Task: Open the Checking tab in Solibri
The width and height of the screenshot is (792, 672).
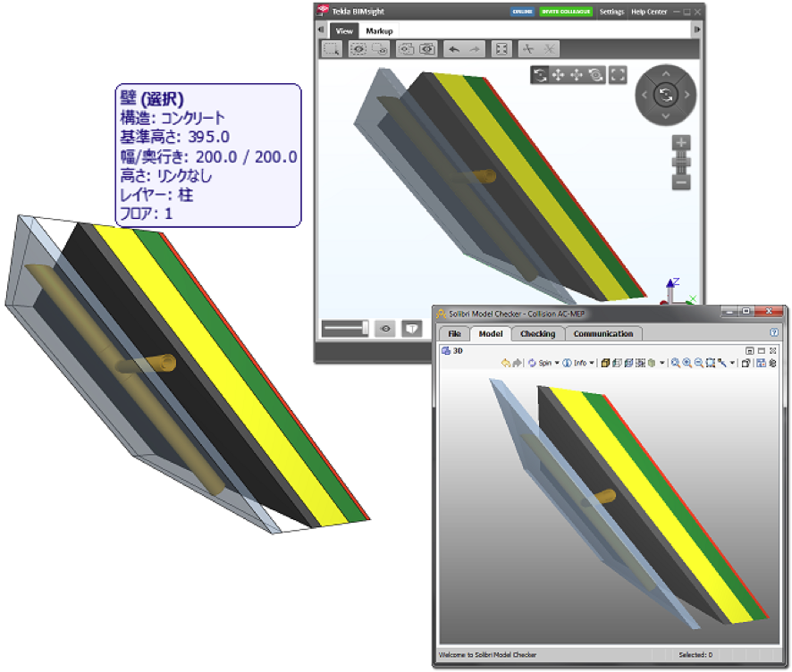Action: pyautogui.click(x=537, y=333)
